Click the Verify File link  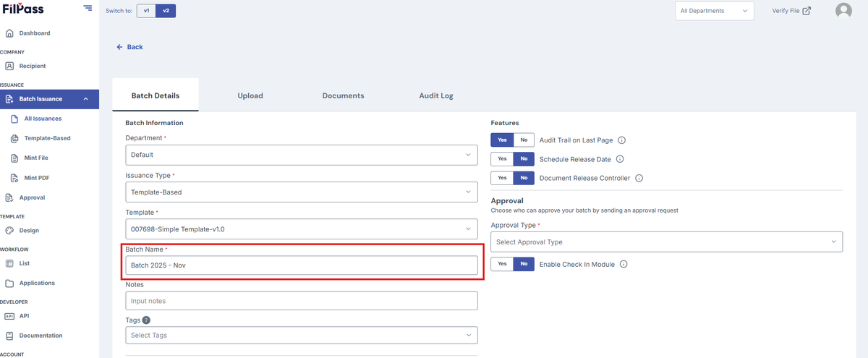click(x=791, y=11)
